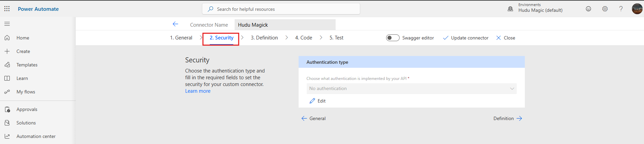644x144 pixels.
Task: Click the Approvals icon in sidebar
Action: [x=7, y=109]
